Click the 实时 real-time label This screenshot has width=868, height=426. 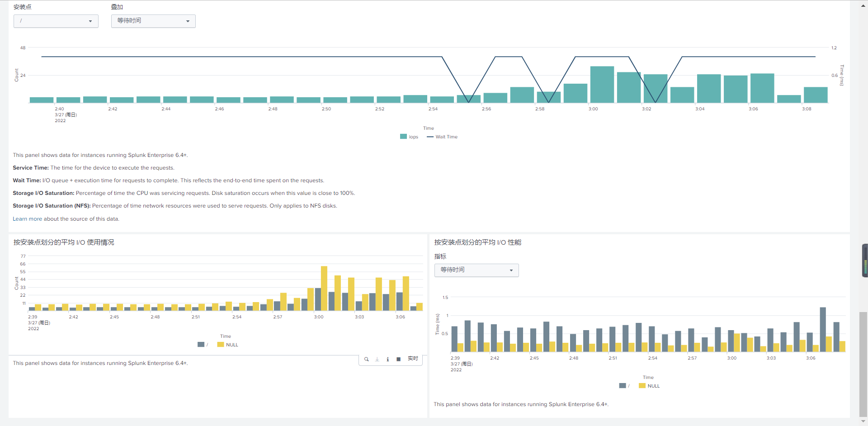[413, 359]
